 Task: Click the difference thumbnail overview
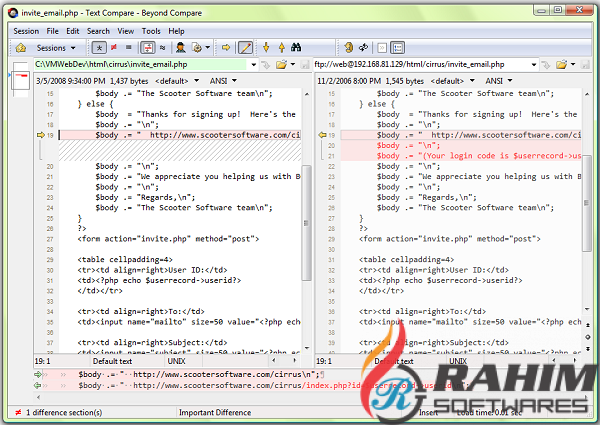point(20,79)
